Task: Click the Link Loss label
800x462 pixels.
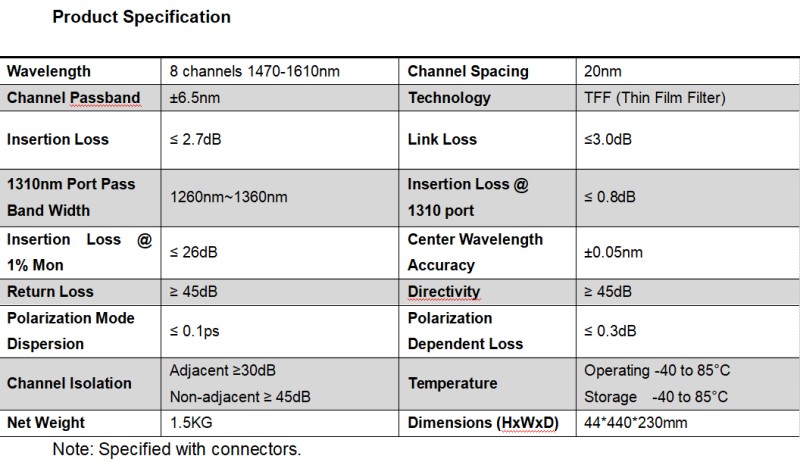Action: pos(442,139)
